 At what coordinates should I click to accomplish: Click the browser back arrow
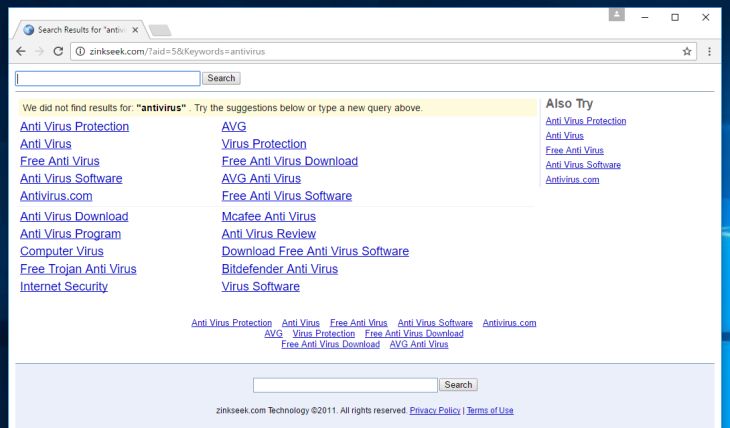[21, 51]
